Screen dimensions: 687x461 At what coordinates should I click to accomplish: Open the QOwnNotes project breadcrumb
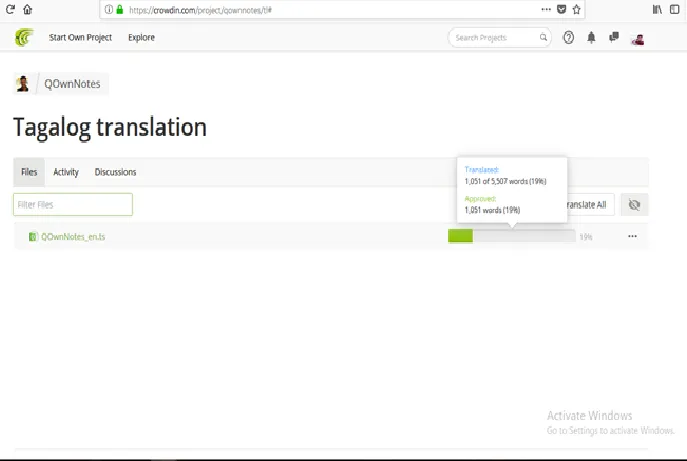[x=72, y=84]
